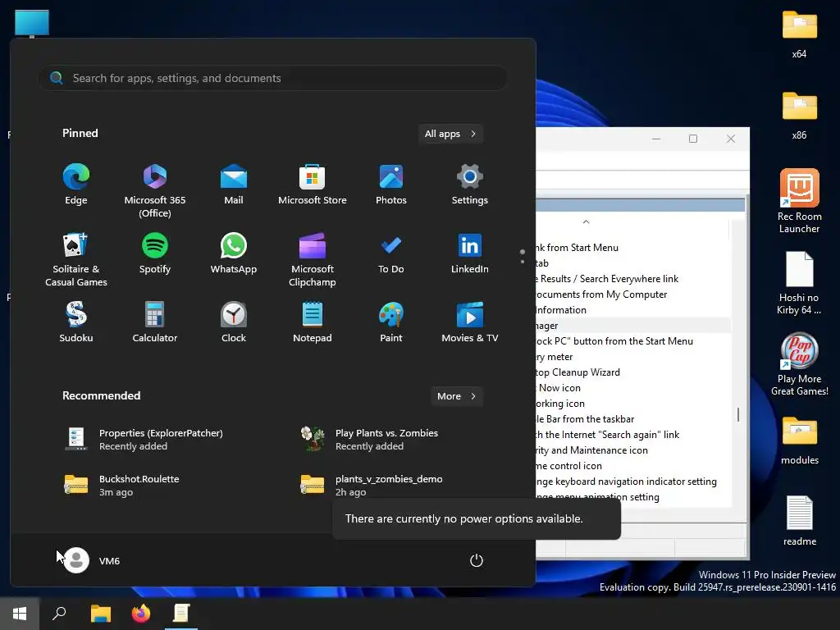Open plants_v_zombies_demo recommended file
The height and width of the screenshot is (630, 840).
click(372, 485)
